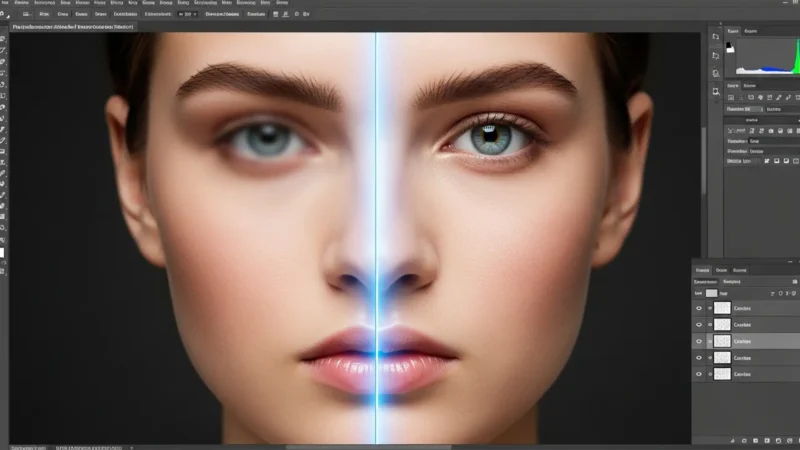Open the last menu in the menu bar
Image resolution: width=800 pixels, height=450 pixels.
pos(282,3)
